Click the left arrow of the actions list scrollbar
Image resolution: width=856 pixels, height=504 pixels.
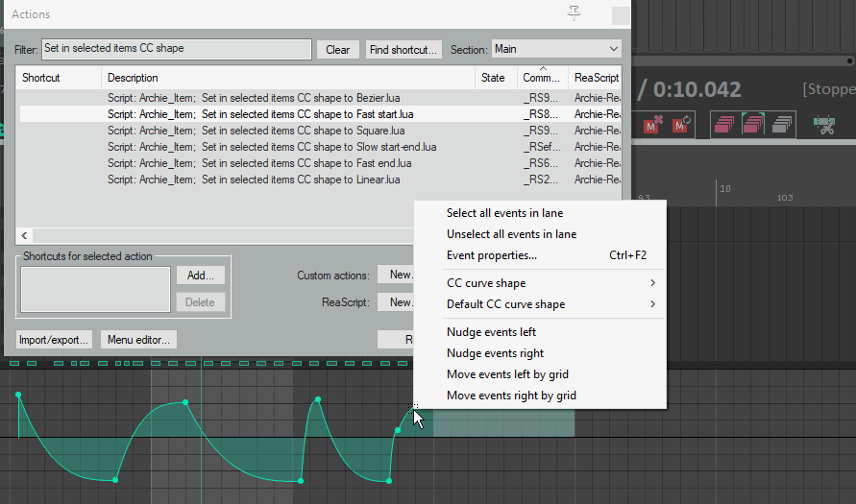click(x=24, y=235)
